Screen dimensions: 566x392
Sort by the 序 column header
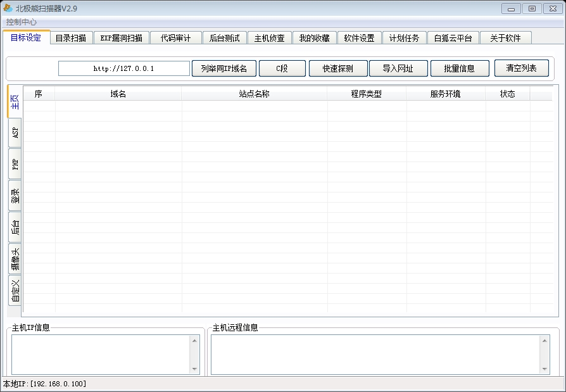point(39,94)
